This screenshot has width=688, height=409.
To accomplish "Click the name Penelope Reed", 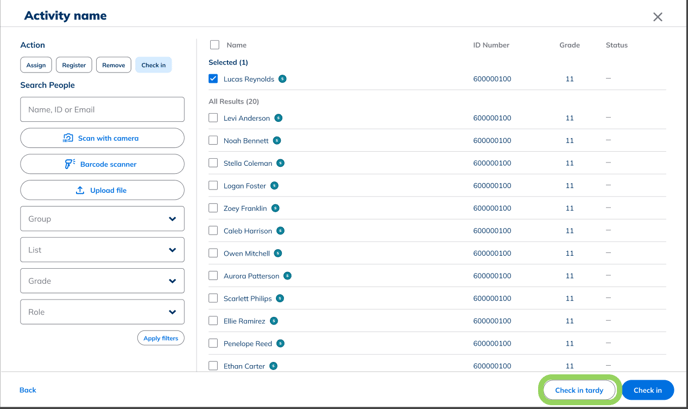I will pos(248,344).
